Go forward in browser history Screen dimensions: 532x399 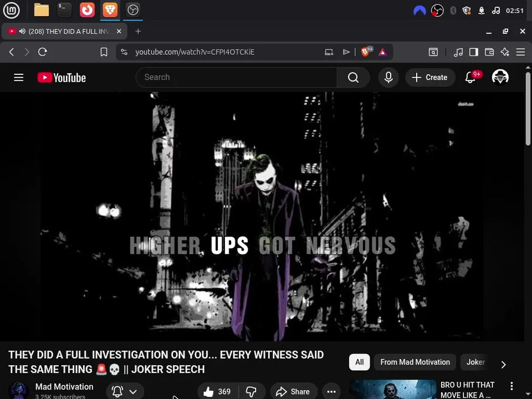coord(27,52)
